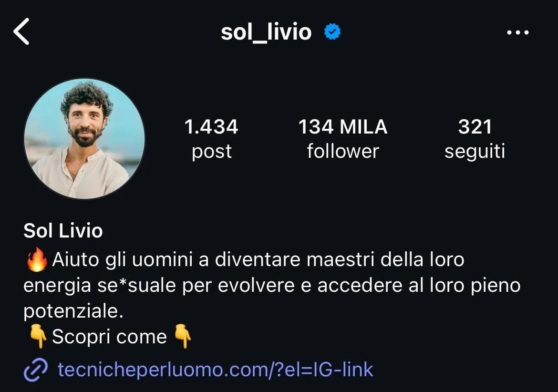Tap the pointing-down emoji before Scopri

pyautogui.click(x=38, y=336)
